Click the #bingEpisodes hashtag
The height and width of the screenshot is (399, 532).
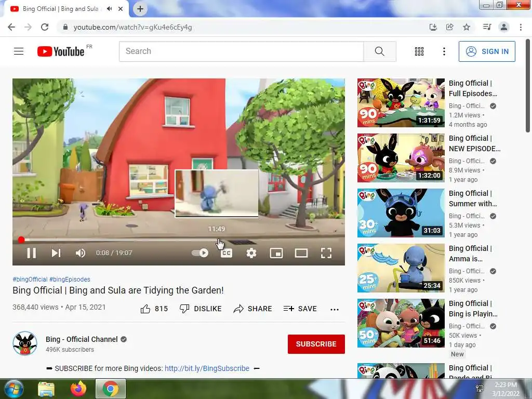pos(70,279)
